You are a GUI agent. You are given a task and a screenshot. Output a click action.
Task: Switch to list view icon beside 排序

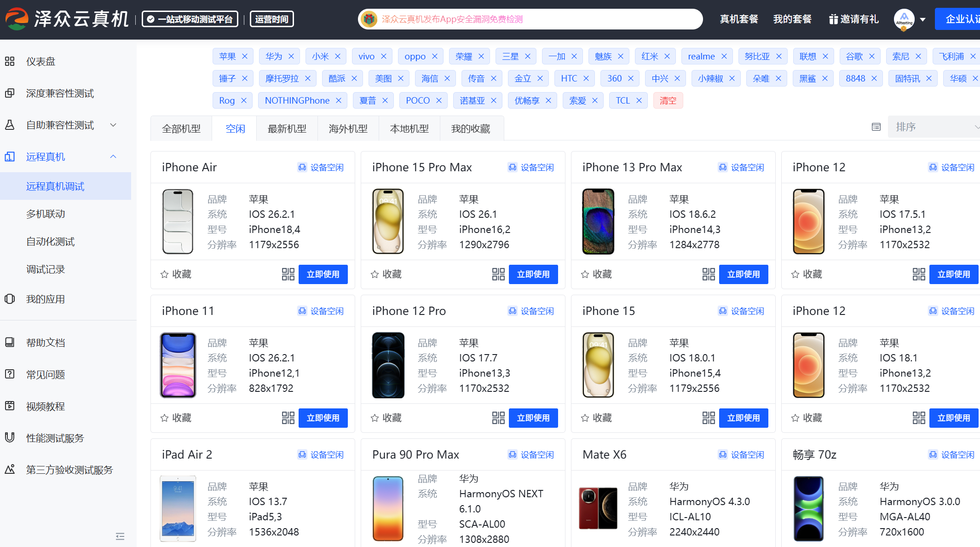pyautogui.click(x=876, y=127)
